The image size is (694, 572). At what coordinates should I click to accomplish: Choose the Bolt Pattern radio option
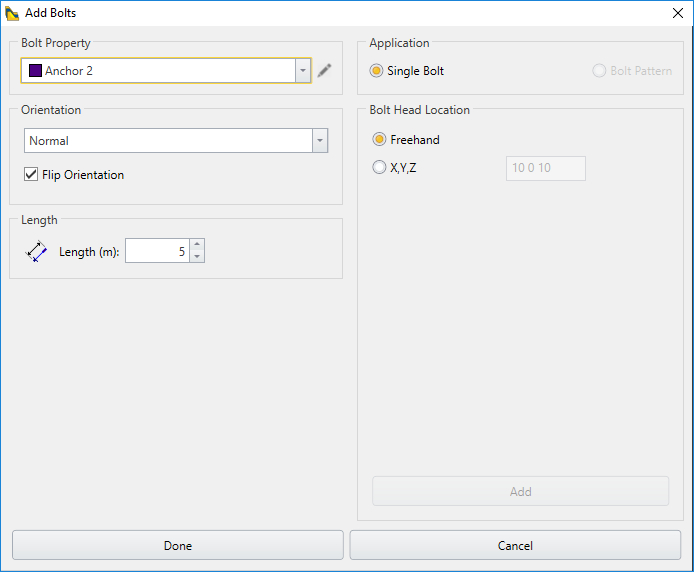click(x=600, y=71)
